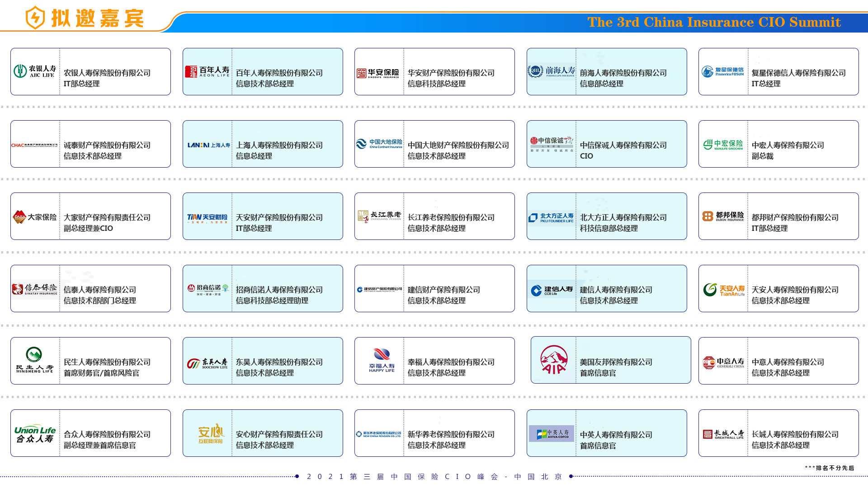The height and width of the screenshot is (488, 868).
Task: Click text 美国友邦保险有限公司
Action: [x=616, y=362]
